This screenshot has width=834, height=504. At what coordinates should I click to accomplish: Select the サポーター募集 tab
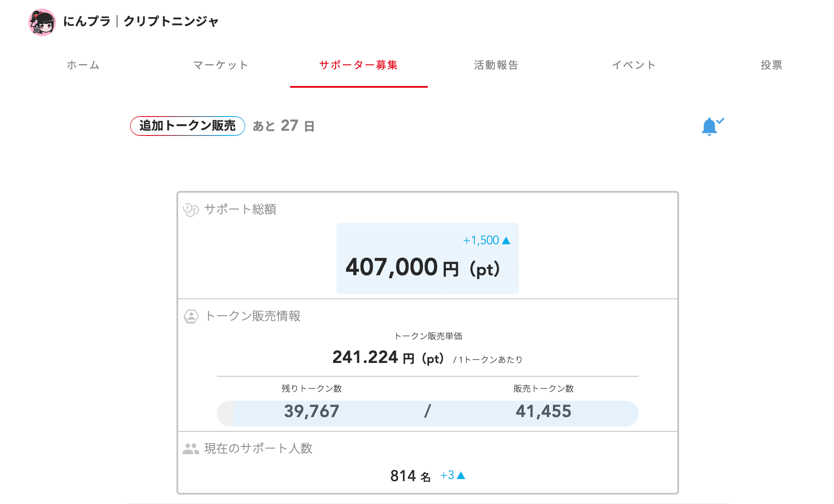coord(358,65)
